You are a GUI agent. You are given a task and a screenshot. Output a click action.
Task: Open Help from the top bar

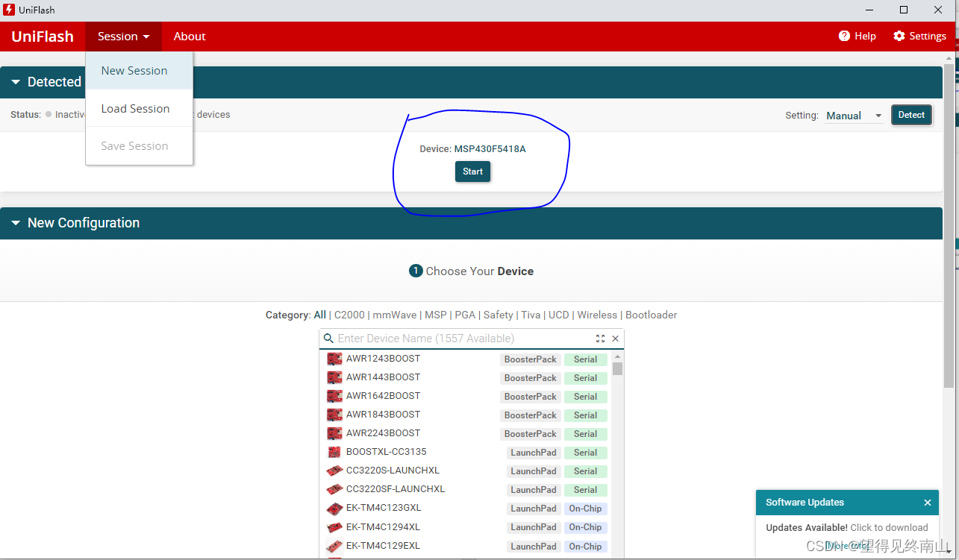(856, 36)
